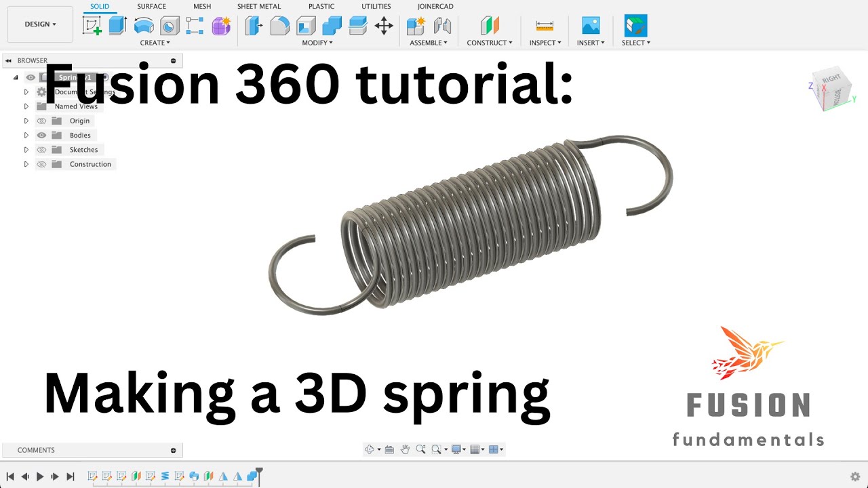This screenshot has height=488, width=868.
Task: Expand the Sketches tree node
Action: tap(26, 150)
